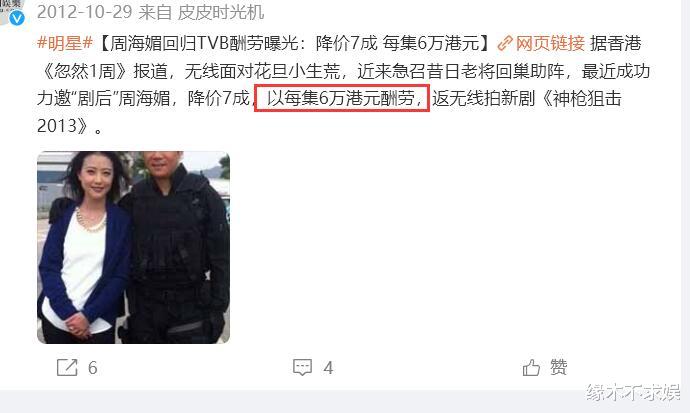The width and height of the screenshot is (690, 413).
Task: Open the poster's avatar at top left
Action: pyautogui.click(x=11, y=11)
